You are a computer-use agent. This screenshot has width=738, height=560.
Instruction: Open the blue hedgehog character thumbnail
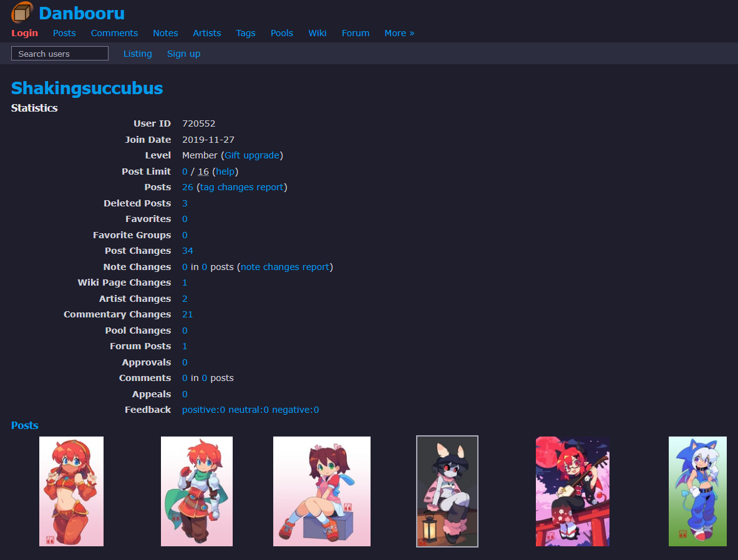[x=697, y=491]
